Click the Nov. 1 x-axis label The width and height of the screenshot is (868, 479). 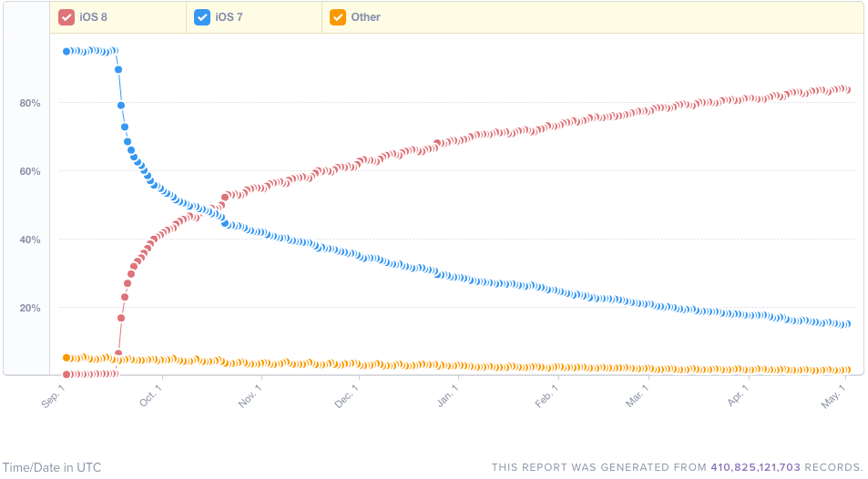pos(250,396)
